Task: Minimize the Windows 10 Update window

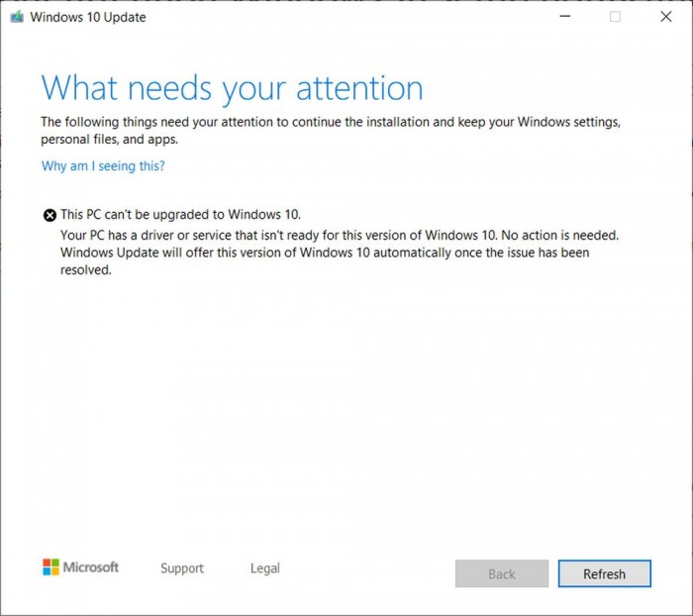Action: click(x=565, y=17)
